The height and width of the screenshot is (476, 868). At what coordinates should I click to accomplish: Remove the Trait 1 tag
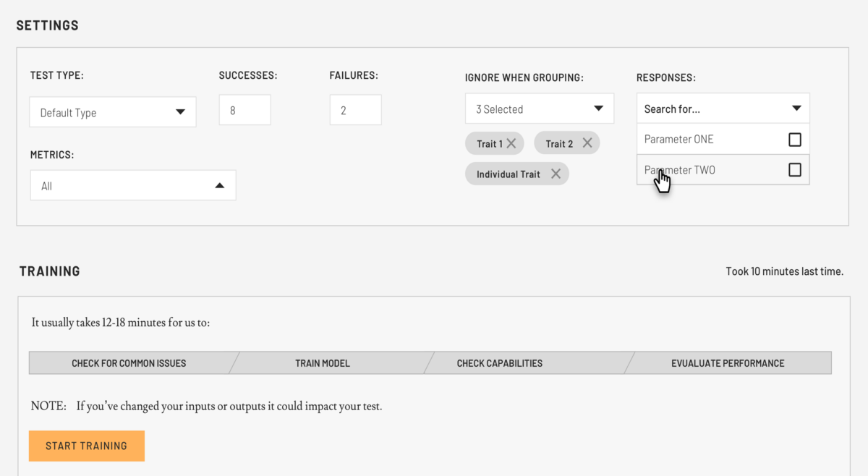click(512, 143)
